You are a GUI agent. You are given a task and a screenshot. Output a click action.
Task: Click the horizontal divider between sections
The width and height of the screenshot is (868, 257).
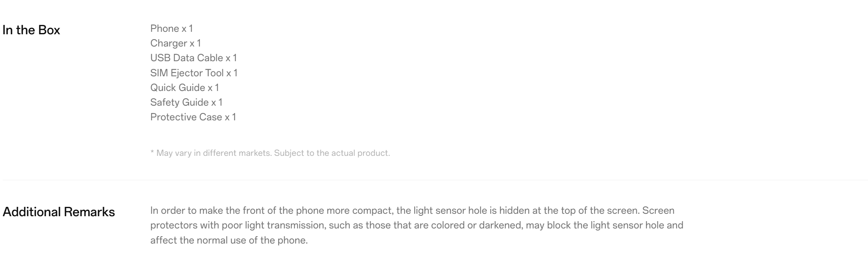[x=435, y=180]
